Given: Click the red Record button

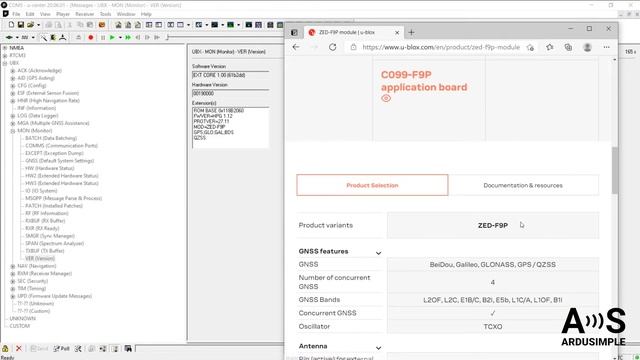Looking at the screenshot, I should pos(91,38).
